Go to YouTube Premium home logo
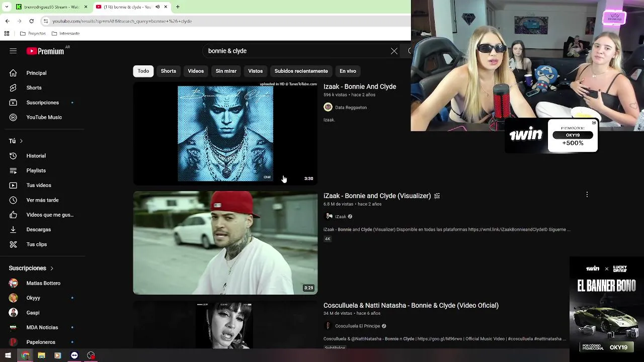Viewport: 644px width, 362px height. [45, 51]
